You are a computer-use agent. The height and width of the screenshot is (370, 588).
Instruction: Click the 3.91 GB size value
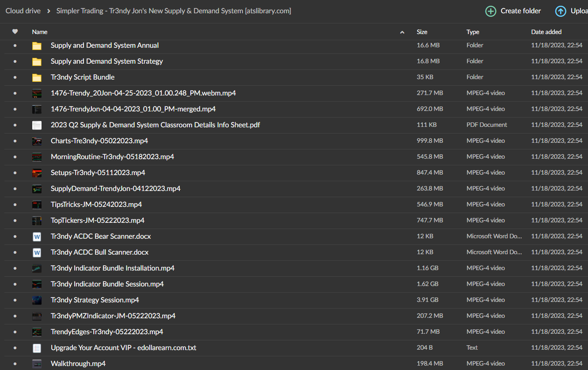428,300
